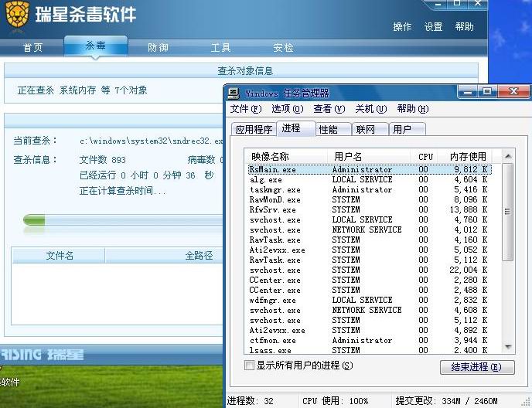Check 显示所有用户的进程 checkbox
This screenshot has height=408, width=532.
(249, 365)
